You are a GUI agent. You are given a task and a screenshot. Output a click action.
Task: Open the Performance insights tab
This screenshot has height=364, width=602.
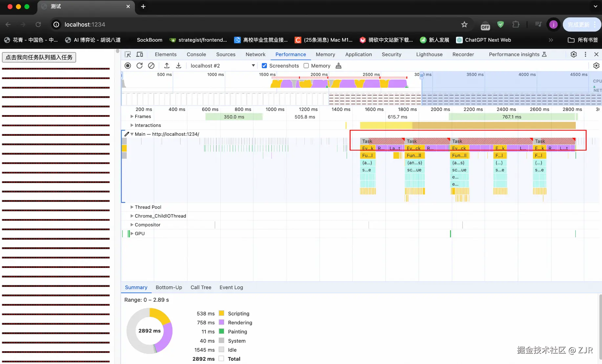[x=518, y=54]
